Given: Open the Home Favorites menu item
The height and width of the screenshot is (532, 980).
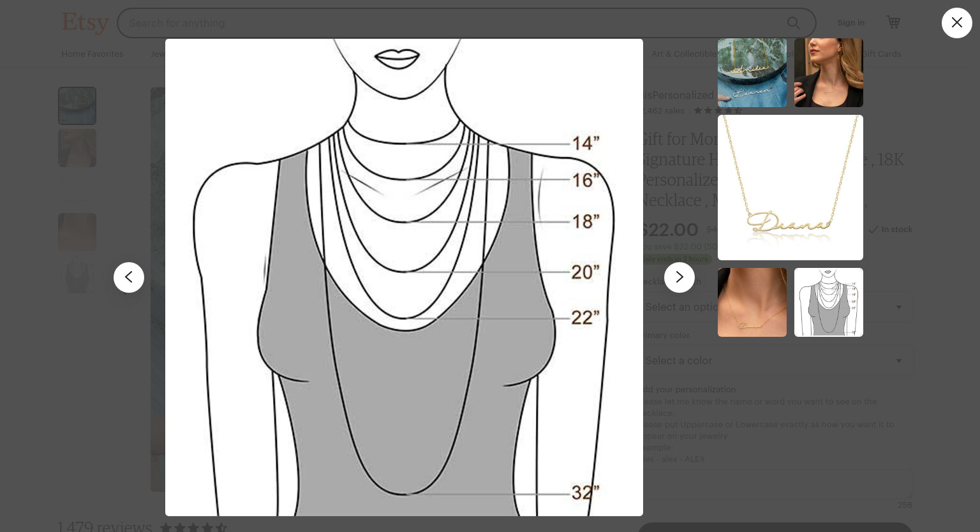Looking at the screenshot, I should (93, 54).
